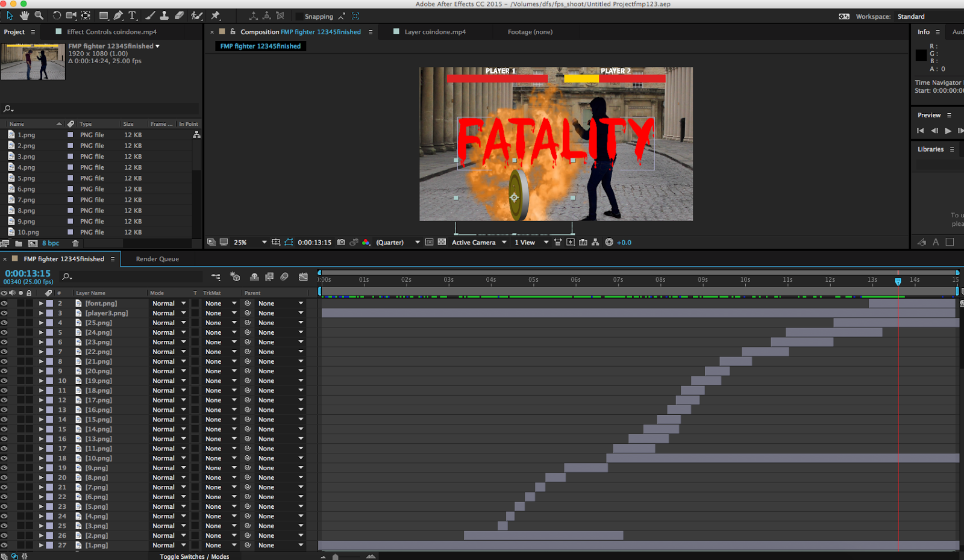964x560 pixels.
Task: Select the Brush tool
Action: [150, 16]
